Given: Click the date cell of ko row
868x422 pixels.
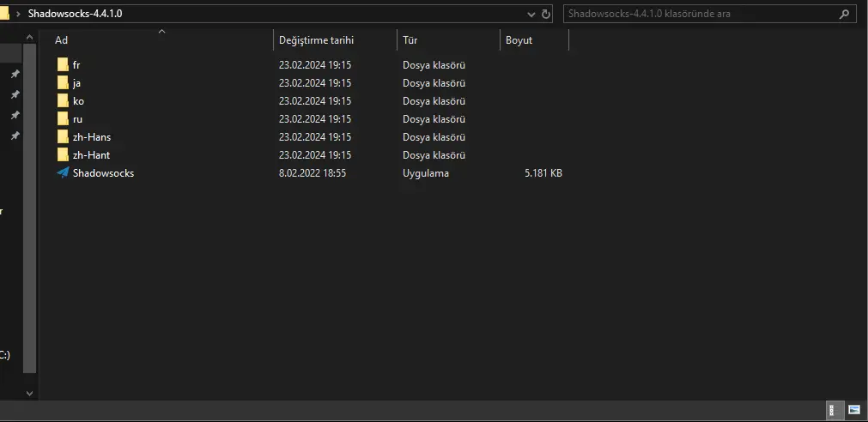Looking at the screenshot, I should point(315,100).
